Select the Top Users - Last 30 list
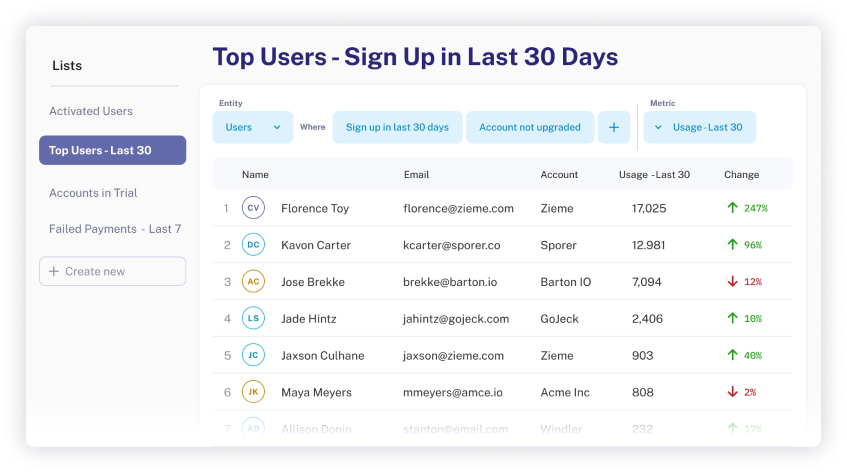Viewport: 847px width, 473px height. [x=112, y=150]
